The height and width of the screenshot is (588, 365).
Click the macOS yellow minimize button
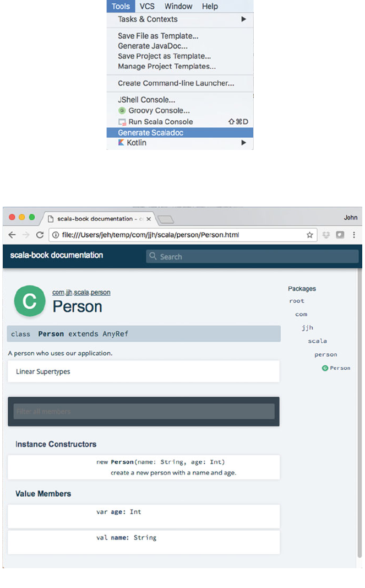pyautogui.click(x=21, y=217)
